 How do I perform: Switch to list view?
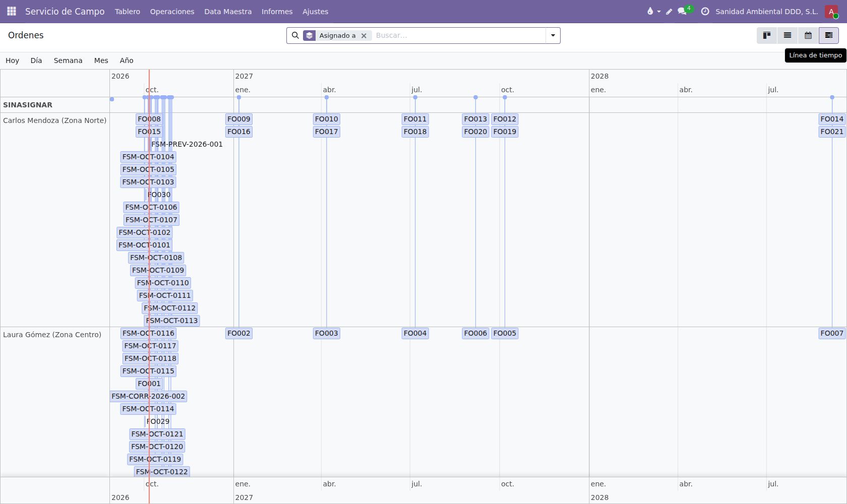pos(788,35)
